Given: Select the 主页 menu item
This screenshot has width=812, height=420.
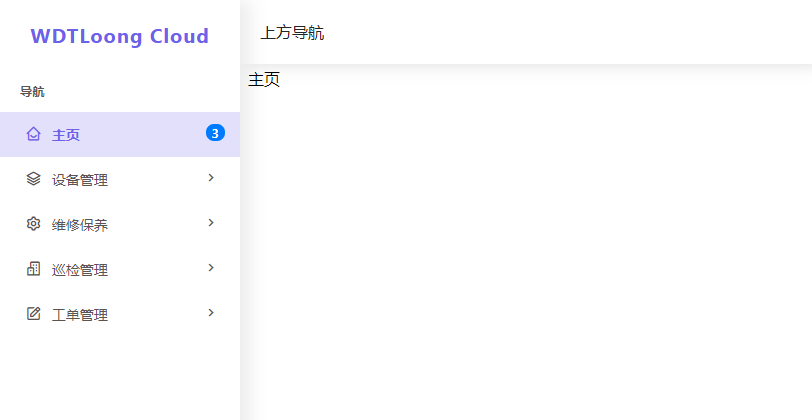Looking at the screenshot, I should coord(120,134).
